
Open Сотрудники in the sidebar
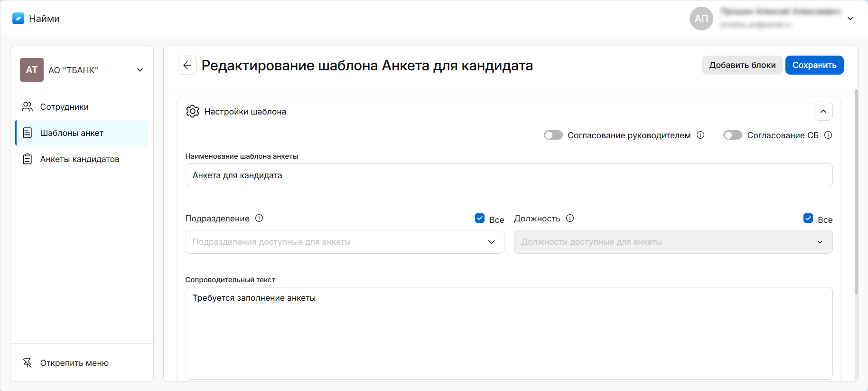(64, 107)
